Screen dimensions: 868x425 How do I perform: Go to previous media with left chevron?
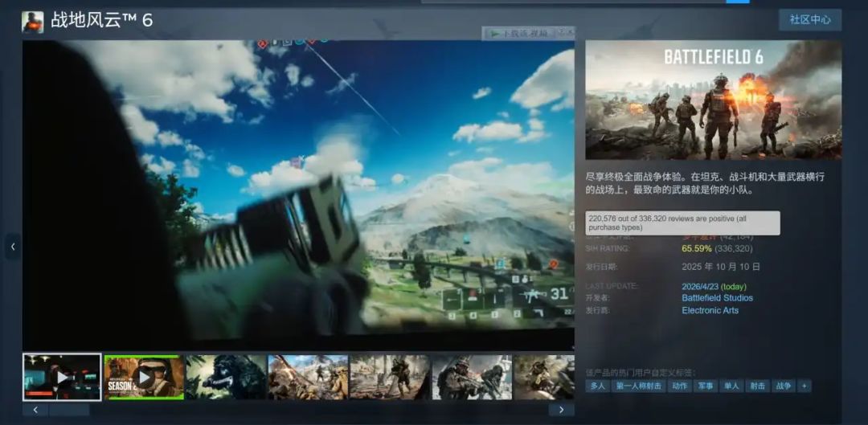(x=14, y=247)
